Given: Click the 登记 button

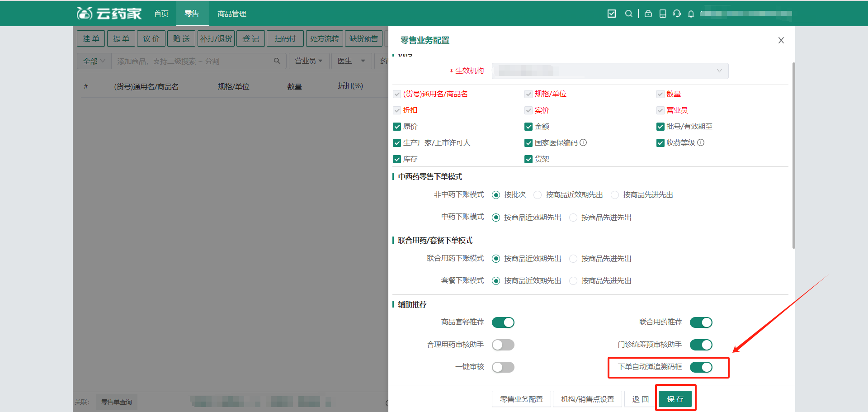Looking at the screenshot, I should 251,38.
